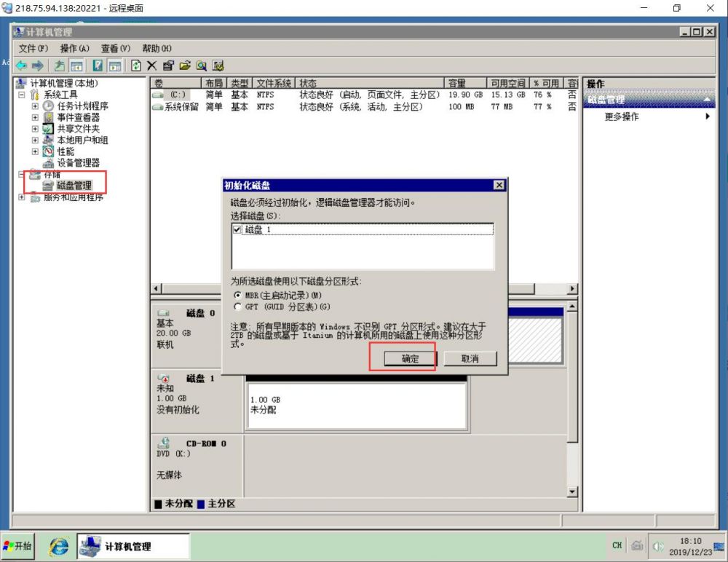The image size is (728, 562).
Task: Click the Capacity column header
Action: [x=466, y=83]
